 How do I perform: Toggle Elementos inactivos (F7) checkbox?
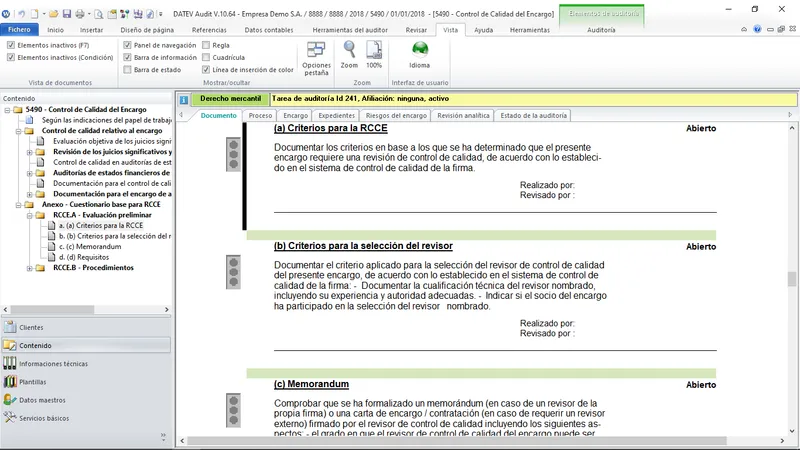click(x=11, y=45)
